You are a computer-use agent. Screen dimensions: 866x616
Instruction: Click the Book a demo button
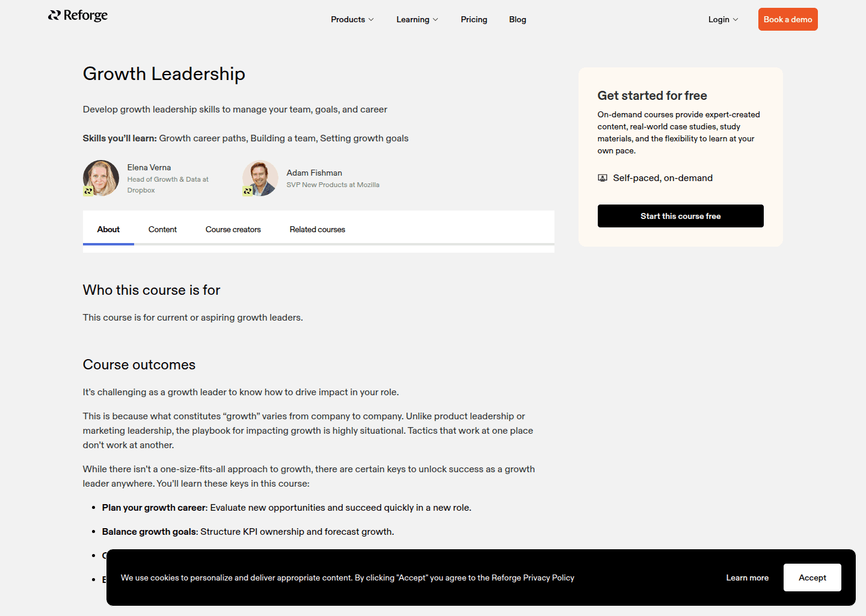[788, 19]
